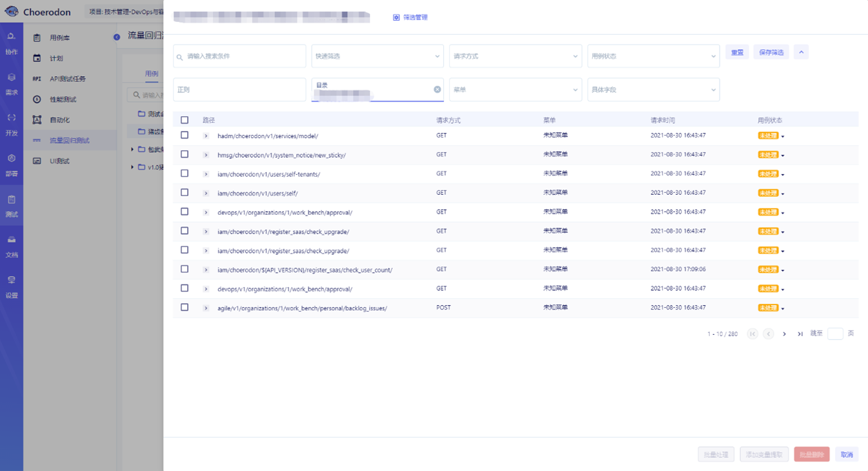
Task: Click the 重置 reset button
Action: tap(737, 52)
